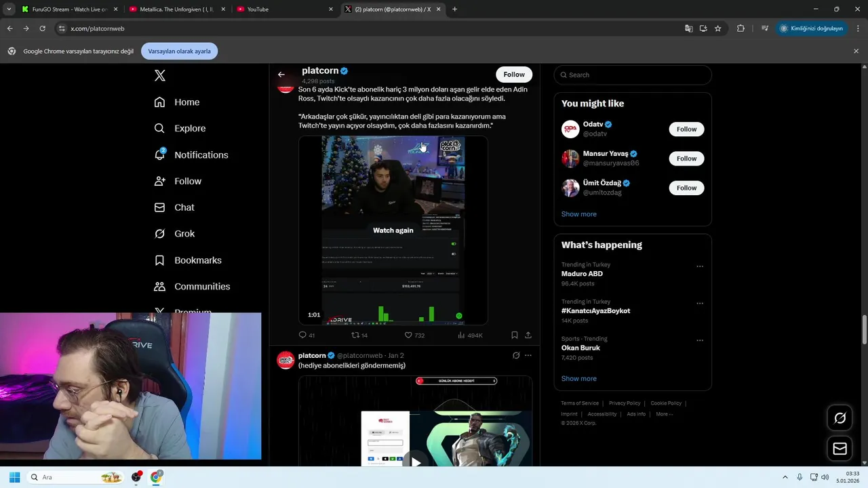Click the address bar URL

coord(97,28)
